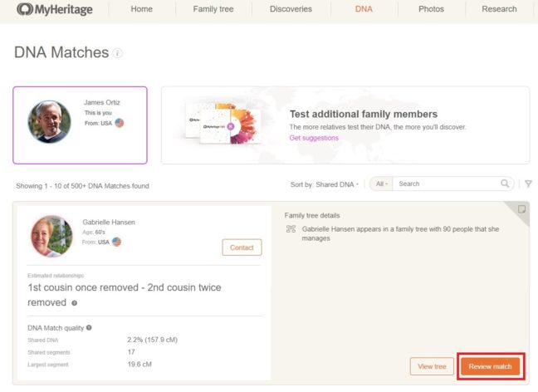Open the Discoveries menu

(x=291, y=9)
